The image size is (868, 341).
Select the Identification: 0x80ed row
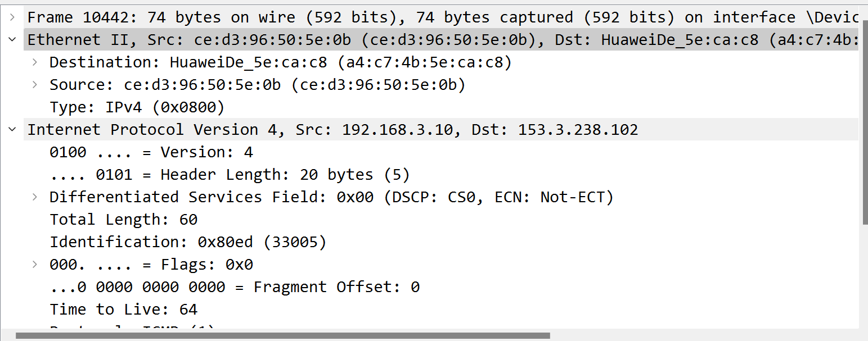188,242
